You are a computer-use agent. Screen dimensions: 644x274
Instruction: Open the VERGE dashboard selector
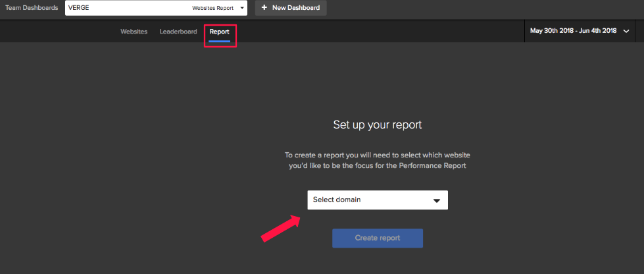tap(156, 8)
